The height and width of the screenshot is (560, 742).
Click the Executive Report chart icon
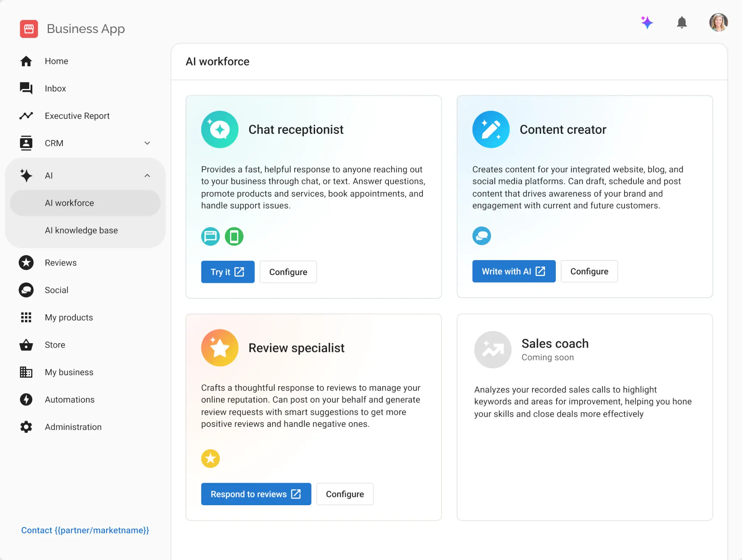pyautogui.click(x=26, y=116)
